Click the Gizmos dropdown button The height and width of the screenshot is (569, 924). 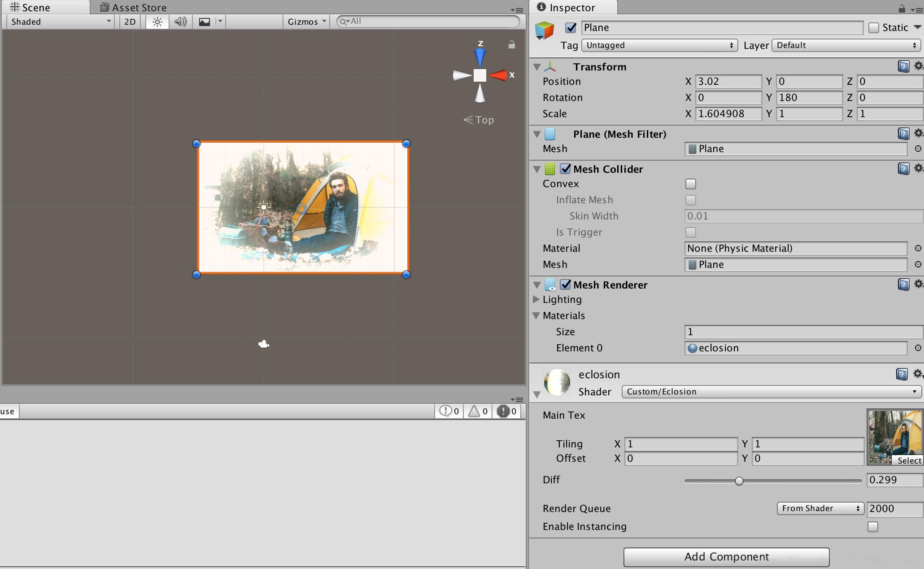[305, 22]
